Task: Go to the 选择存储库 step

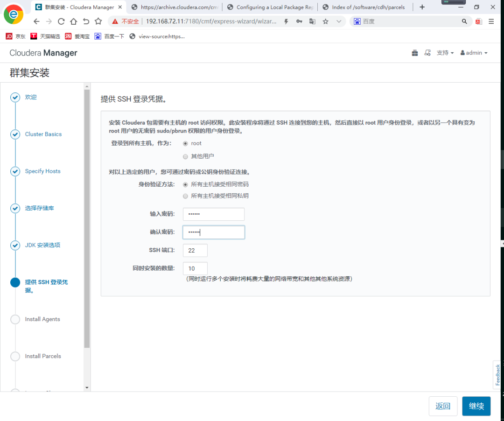Action: (x=40, y=208)
